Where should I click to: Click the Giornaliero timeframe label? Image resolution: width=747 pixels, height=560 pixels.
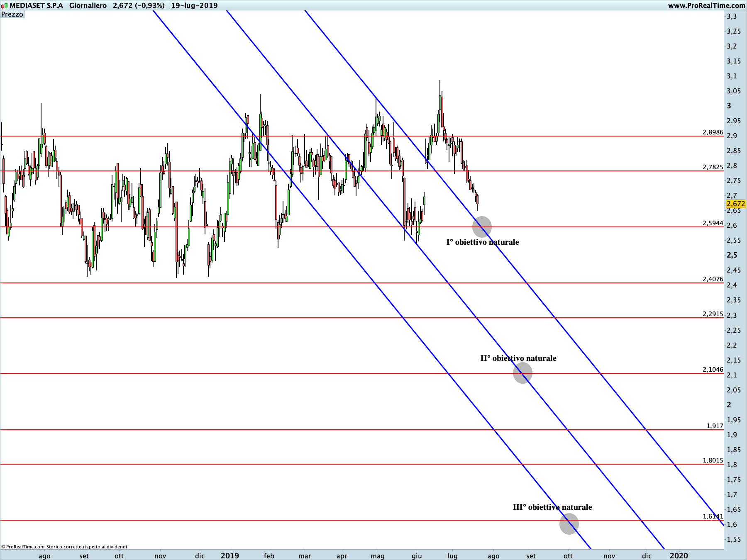pyautogui.click(x=88, y=5)
